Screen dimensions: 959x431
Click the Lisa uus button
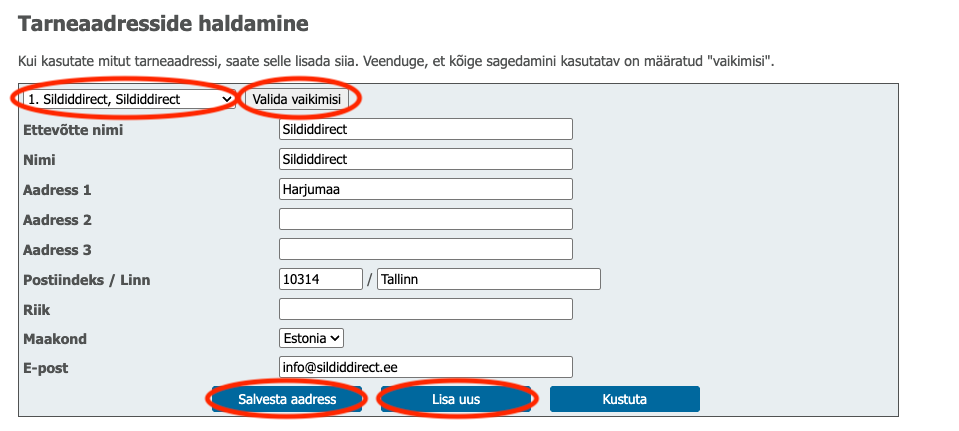[457, 399]
